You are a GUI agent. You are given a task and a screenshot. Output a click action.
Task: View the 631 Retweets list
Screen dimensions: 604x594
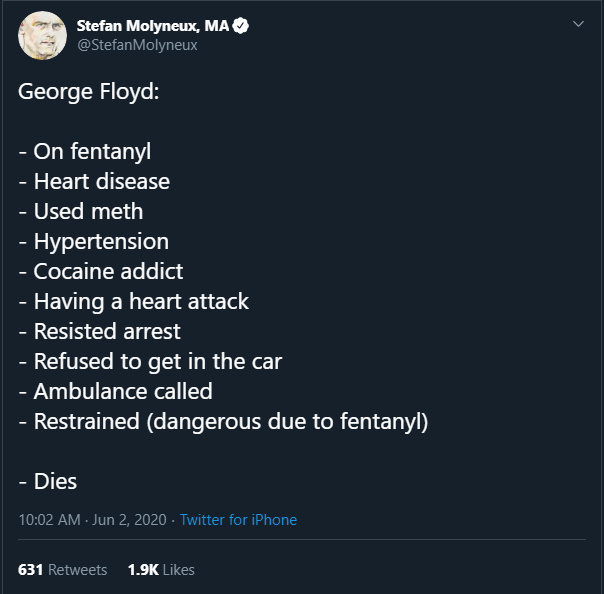pos(62,570)
